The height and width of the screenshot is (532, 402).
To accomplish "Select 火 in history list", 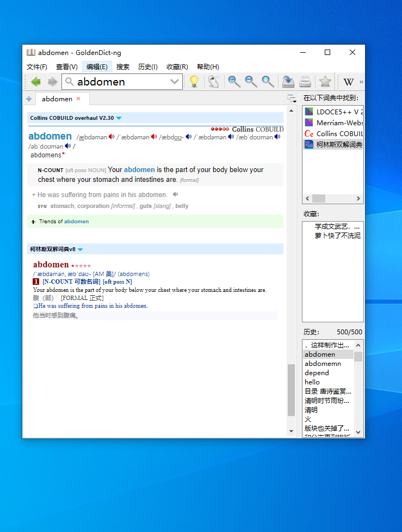I will pos(308,419).
